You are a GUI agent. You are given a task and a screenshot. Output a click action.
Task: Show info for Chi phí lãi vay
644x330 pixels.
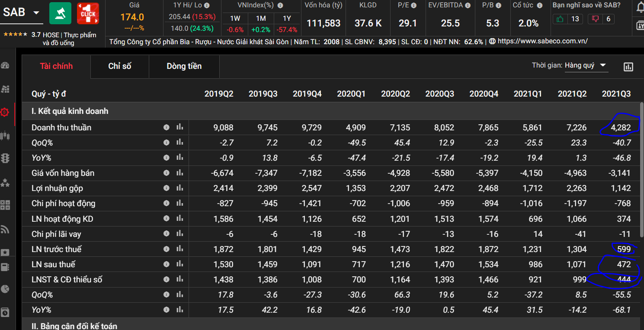[167, 234]
